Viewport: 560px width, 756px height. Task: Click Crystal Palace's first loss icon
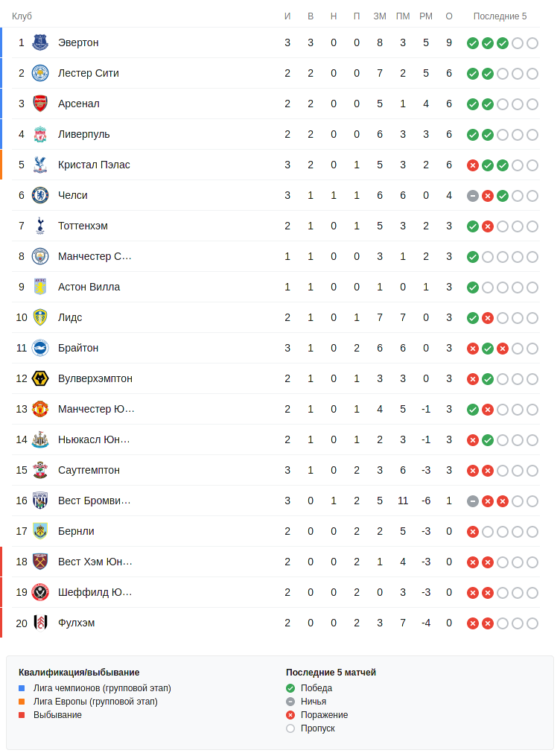coord(472,165)
